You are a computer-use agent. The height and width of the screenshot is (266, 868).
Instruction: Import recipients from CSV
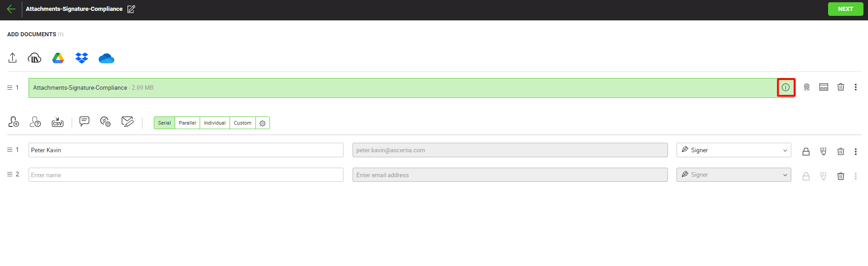pyautogui.click(x=58, y=122)
